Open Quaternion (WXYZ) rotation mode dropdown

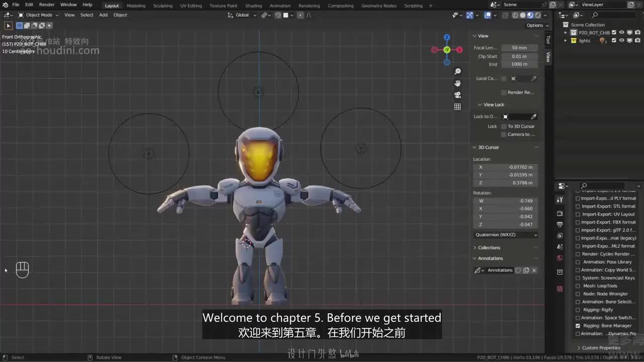pyautogui.click(x=506, y=235)
